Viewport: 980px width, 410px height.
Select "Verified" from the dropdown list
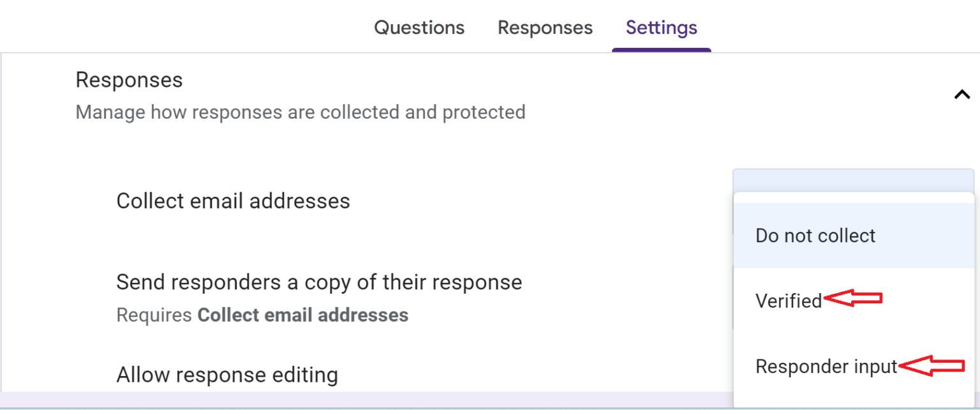click(x=789, y=301)
